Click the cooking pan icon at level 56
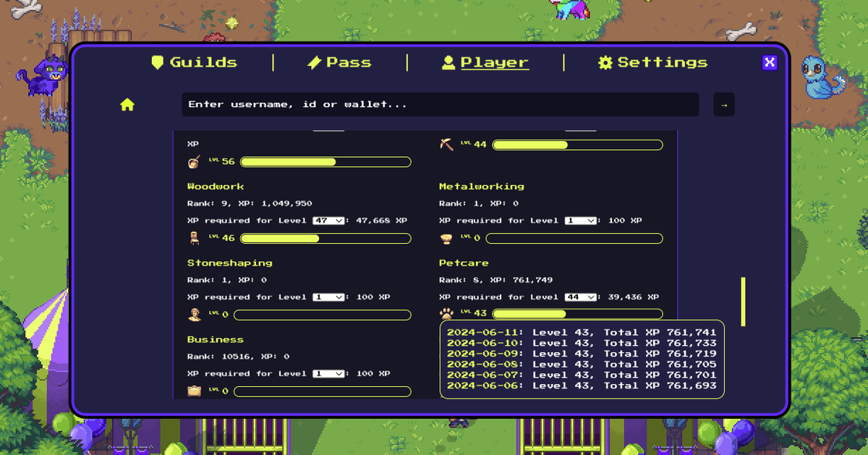Viewport: 868px width, 455px height. (x=194, y=161)
